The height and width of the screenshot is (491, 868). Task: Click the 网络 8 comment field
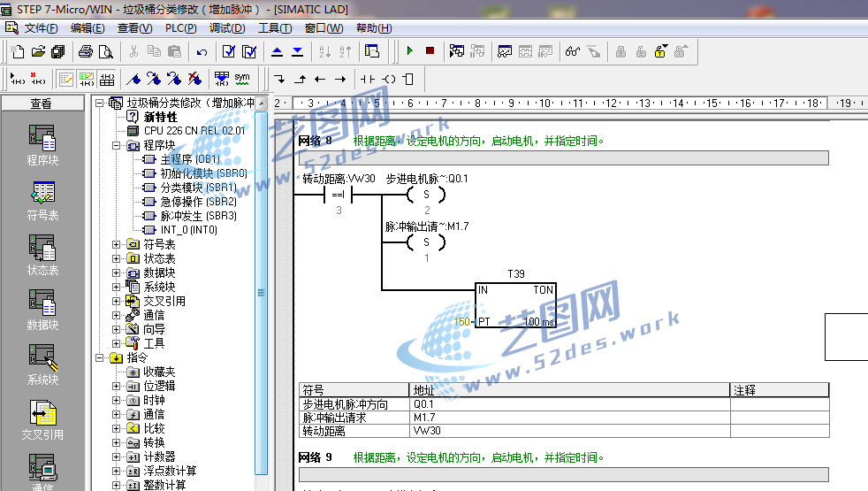564,158
